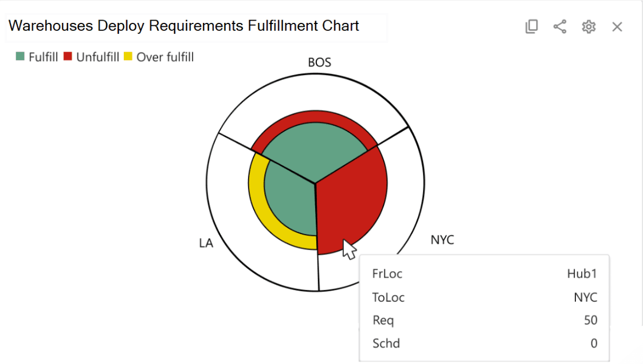Select the red Unfulfill legend swatch
This screenshot has height=364, width=643.
[66, 57]
